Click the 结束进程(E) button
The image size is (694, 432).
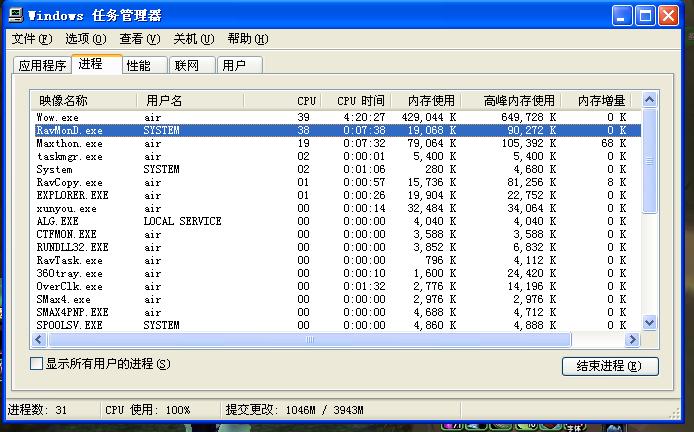[610, 366]
